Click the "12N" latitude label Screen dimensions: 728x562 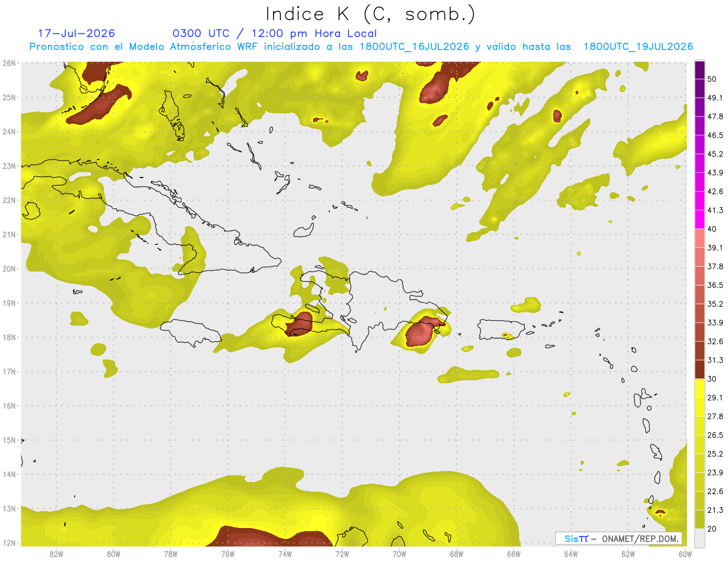click(8, 543)
